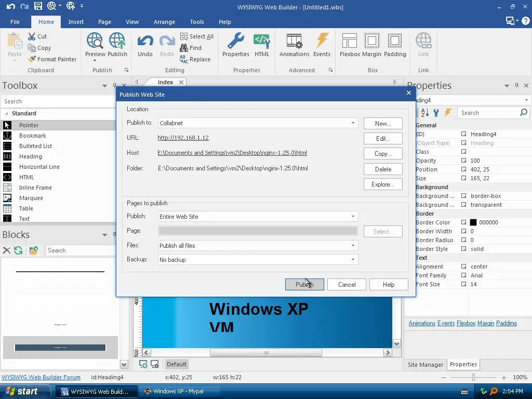
Task: Switch to the Arrange ribbon tab
Action: point(164,22)
